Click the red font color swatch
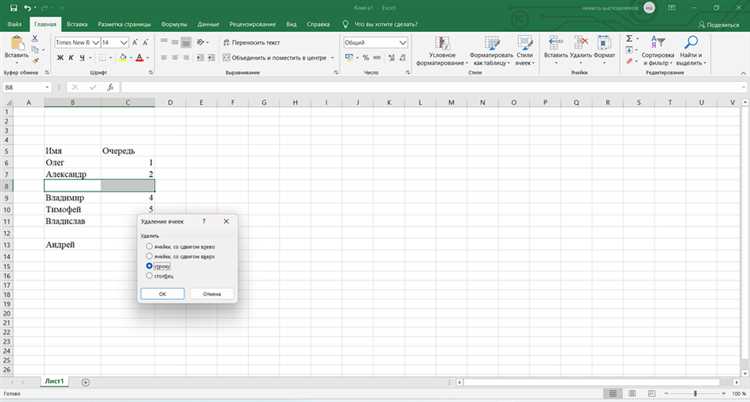Viewport: 750px width, 402px height. coord(140,57)
